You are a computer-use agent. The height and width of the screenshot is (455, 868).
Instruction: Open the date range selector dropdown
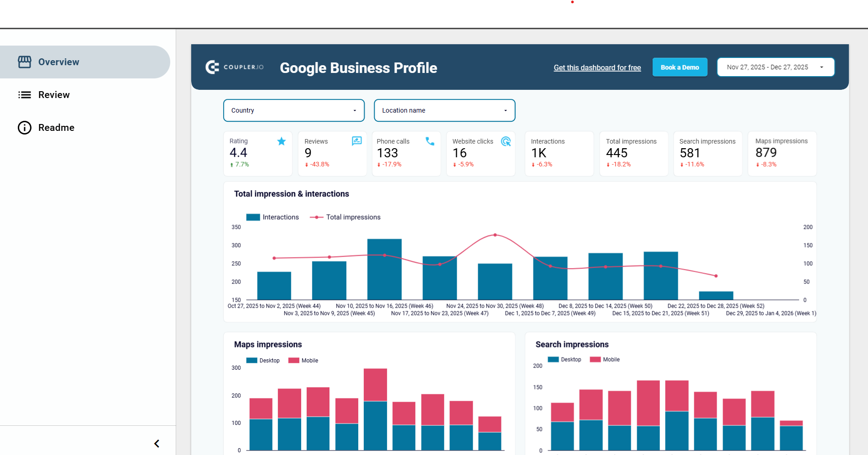775,67
